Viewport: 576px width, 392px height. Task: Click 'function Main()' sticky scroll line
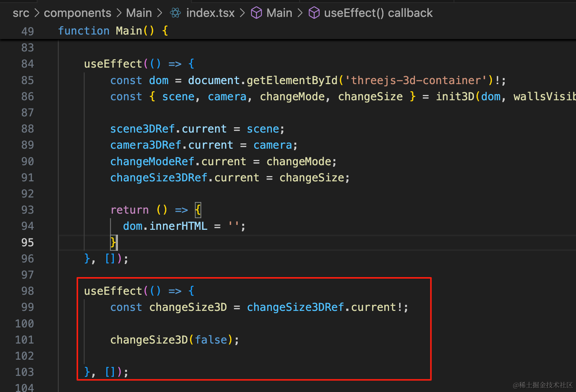click(113, 31)
